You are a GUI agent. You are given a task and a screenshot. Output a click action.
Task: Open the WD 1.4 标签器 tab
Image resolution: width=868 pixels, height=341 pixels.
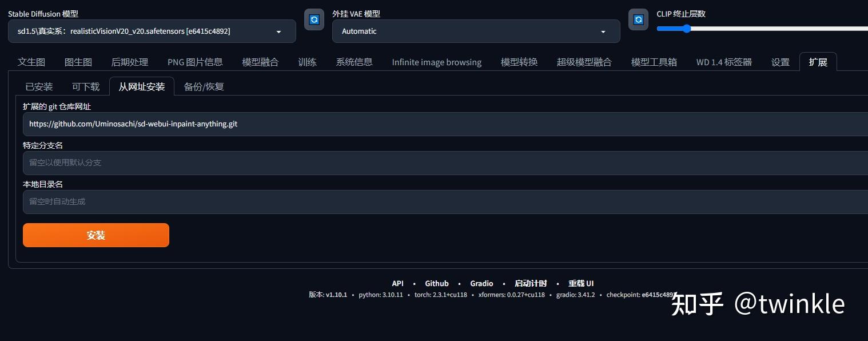[723, 62]
